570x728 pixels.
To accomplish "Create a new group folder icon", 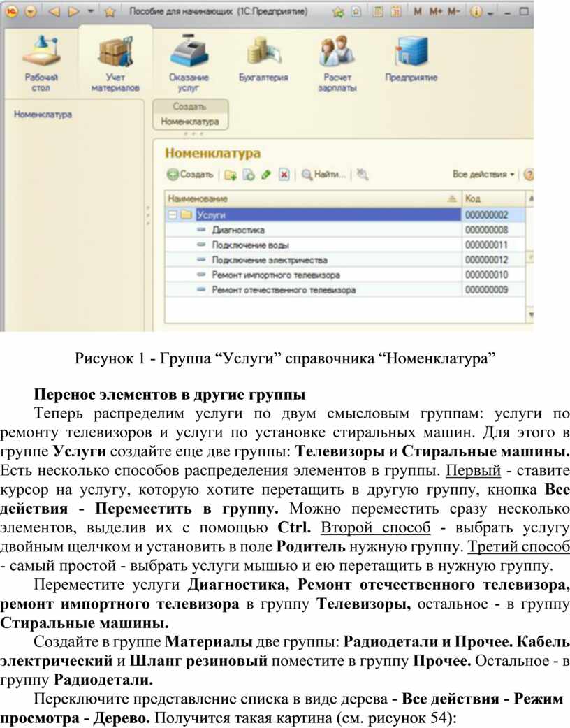I will coord(231,175).
